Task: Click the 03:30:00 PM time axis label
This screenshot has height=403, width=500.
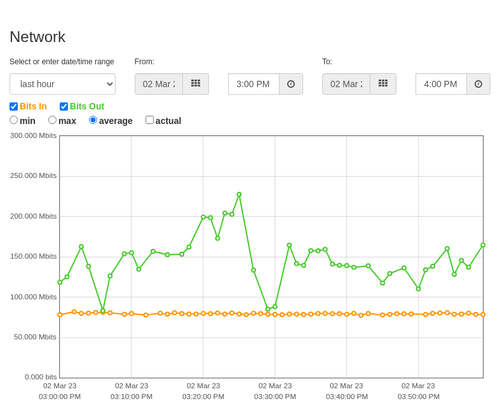Action: 275,397
